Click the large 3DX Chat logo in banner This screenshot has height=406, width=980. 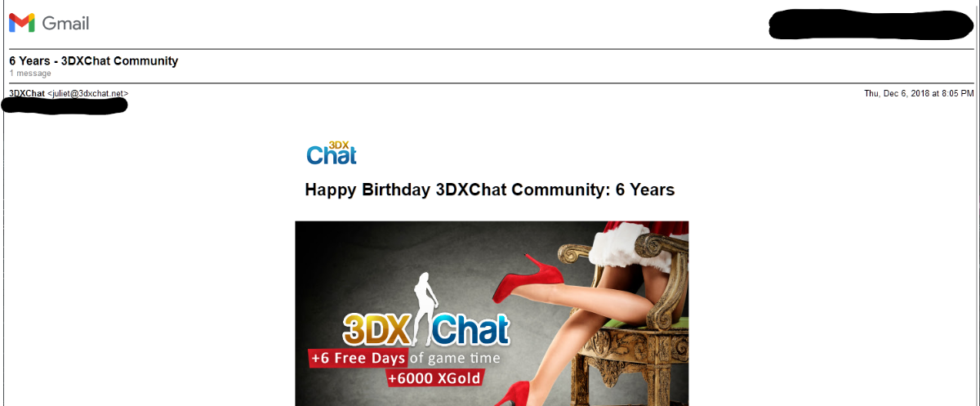point(425,328)
